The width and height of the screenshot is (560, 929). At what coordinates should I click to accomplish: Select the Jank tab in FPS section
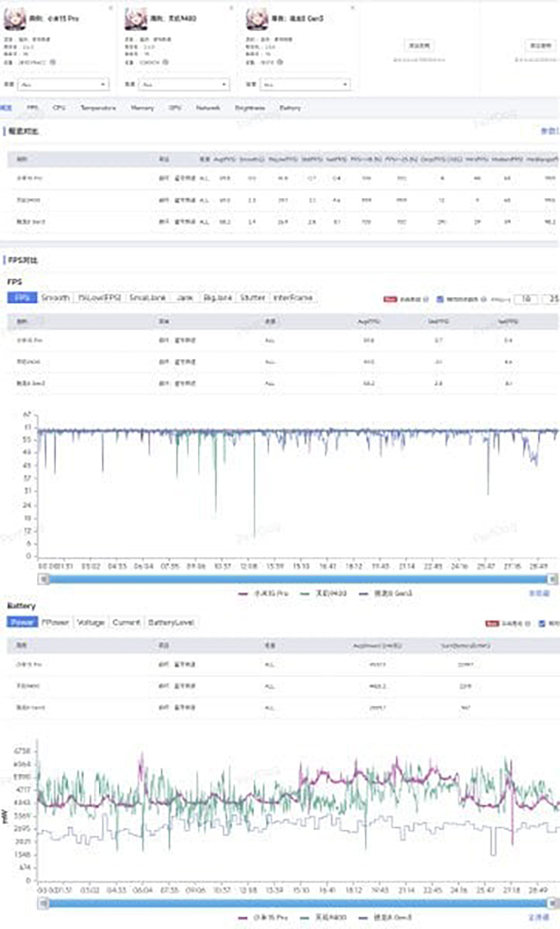[x=184, y=297]
